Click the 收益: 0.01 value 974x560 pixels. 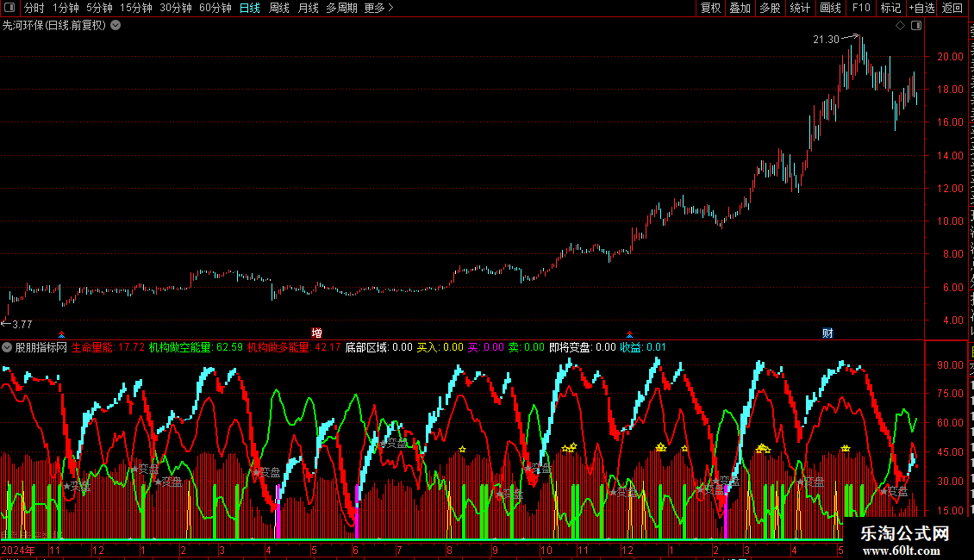[x=643, y=348]
